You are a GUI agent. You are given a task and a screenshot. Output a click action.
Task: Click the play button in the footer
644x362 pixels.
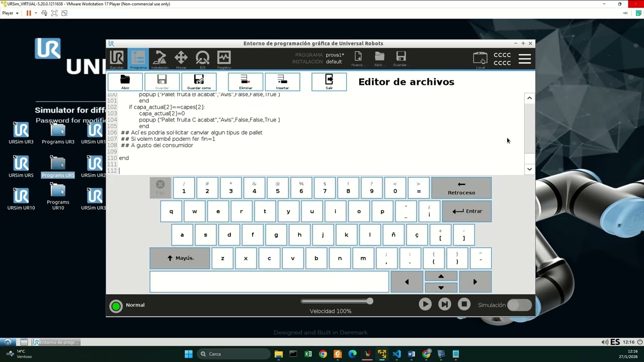tap(425, 304)
